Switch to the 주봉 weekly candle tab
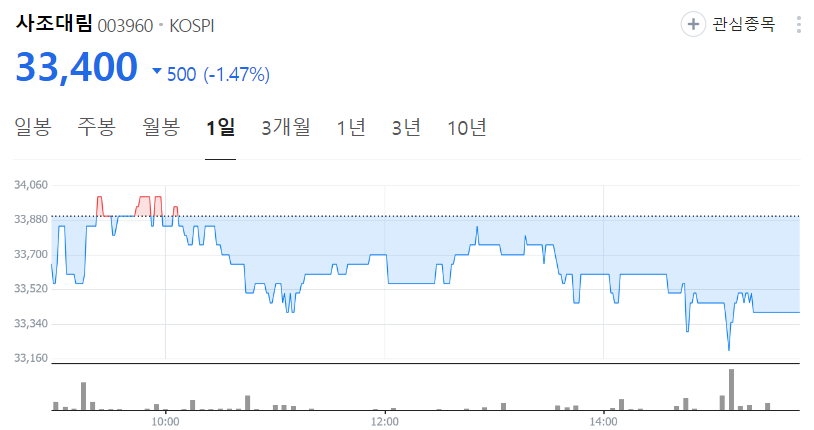This screenshot has height=430, width=814. 97,127
